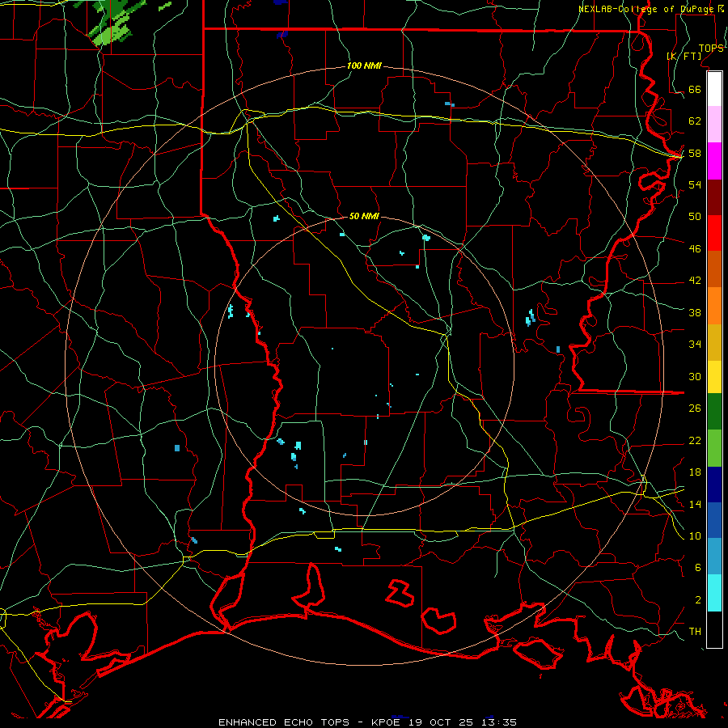Image resolution: width=728 pixels, height=728 pixels.
Task: Click the "54" scale label
Action: click(x=695, y=184)
